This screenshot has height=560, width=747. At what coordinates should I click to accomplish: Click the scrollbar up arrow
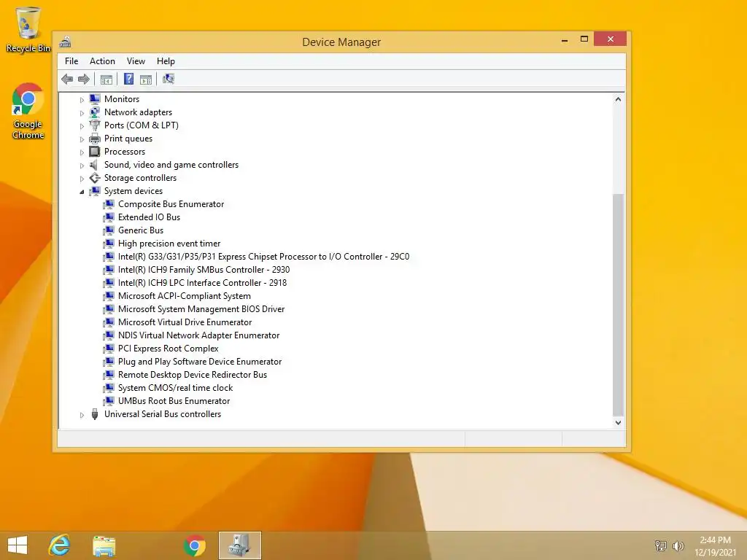coord(618,99)
